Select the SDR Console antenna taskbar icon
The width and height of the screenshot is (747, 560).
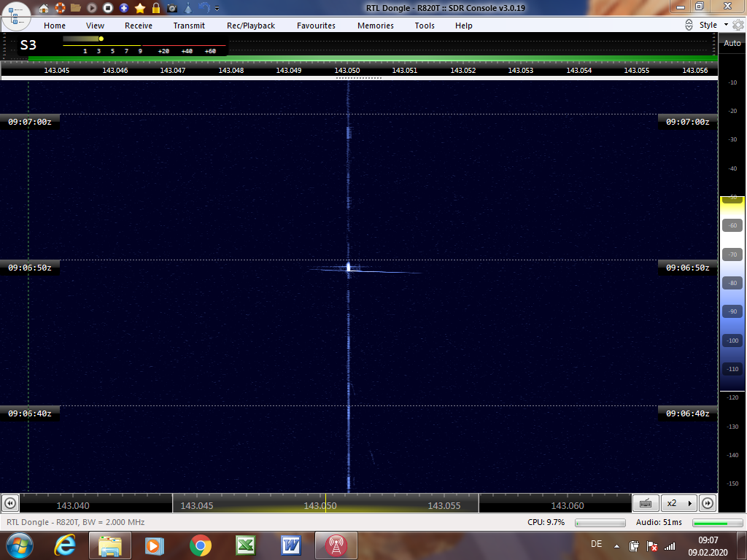tap(336, 545)
